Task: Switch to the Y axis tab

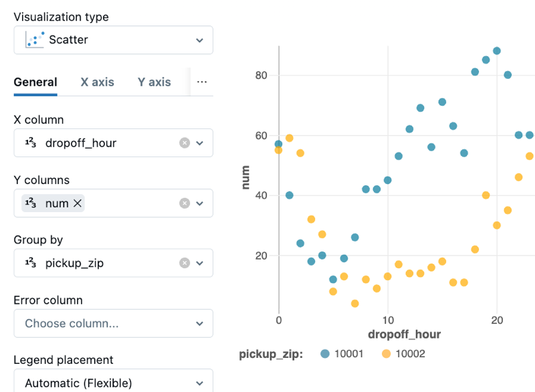Action: (154, 82)
